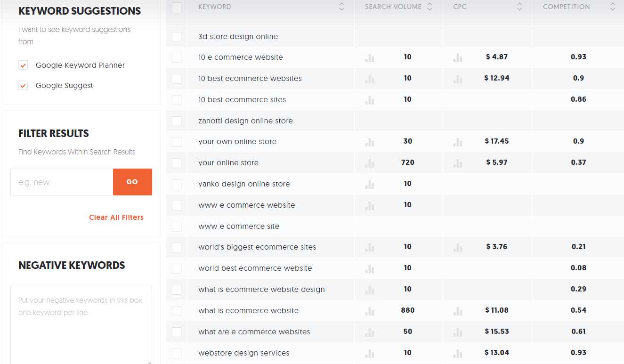This screenshot has width=624, height=364.
Task: Sort by Search Volume column arrows
Action: click(x=430, y=7)
